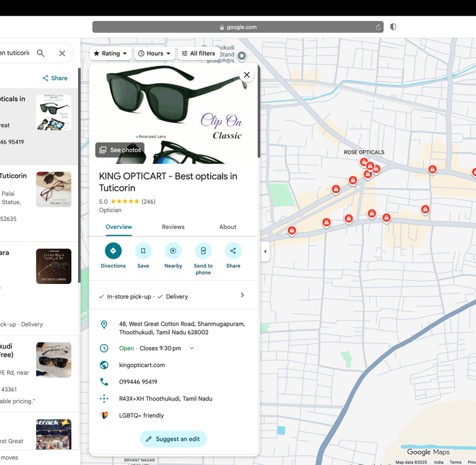Share the search results list
The height and width of the screenshot is (465, 476).
[55, 78]
